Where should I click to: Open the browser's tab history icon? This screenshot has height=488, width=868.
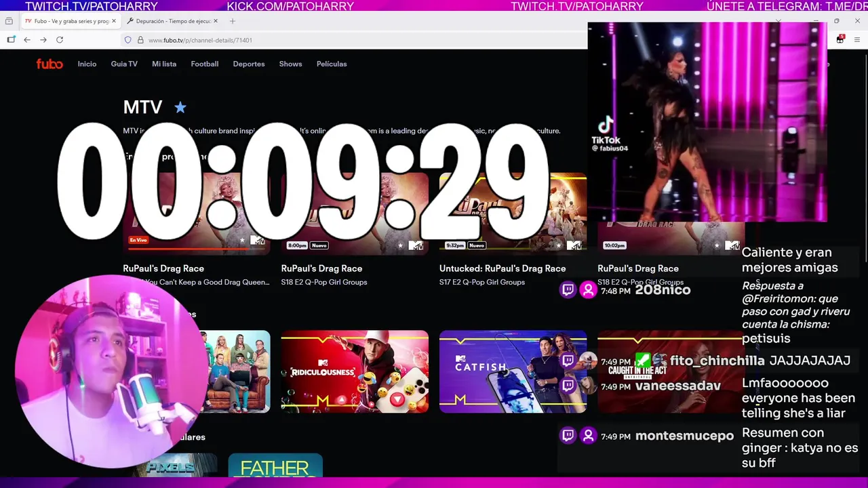(x=9, y=21)
